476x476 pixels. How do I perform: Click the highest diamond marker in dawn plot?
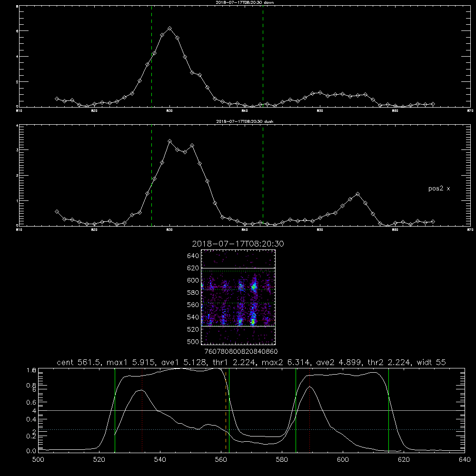click(170, 28)
